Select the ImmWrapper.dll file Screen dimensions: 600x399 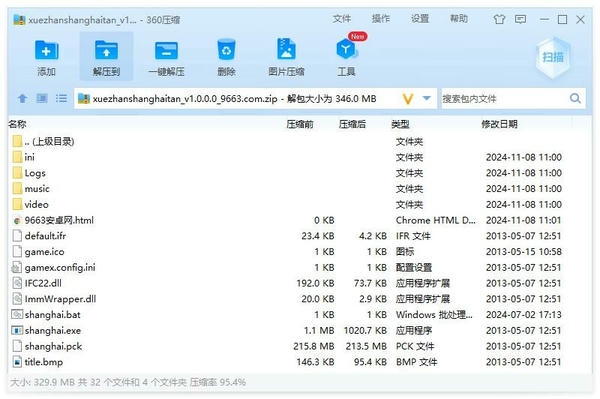pyautogui.click(x=300, y=299)
